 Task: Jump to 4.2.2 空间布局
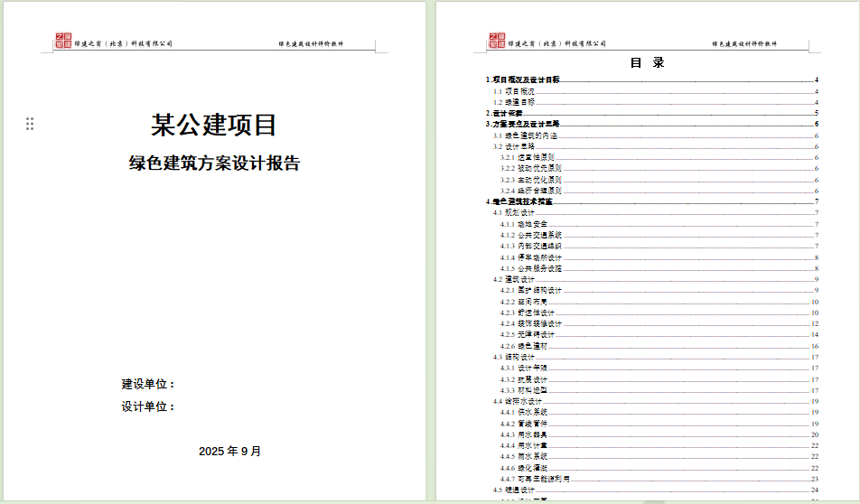659,303
